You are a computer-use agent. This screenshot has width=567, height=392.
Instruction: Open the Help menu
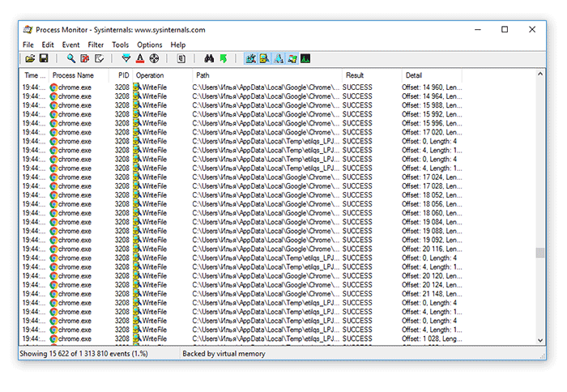click(178, 45)
